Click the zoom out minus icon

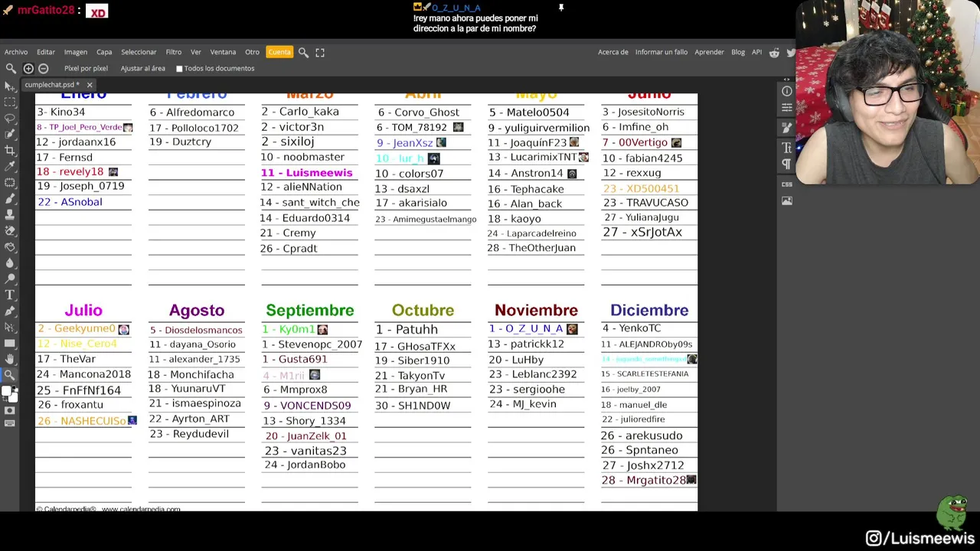[x=44, y=68]
